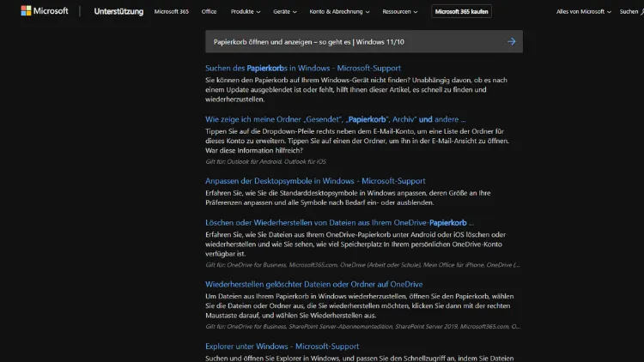Open result Löschen oder Wiederherstellen von Dateien
The height and width of the screenshot is (362, 644).
(339, 223)
